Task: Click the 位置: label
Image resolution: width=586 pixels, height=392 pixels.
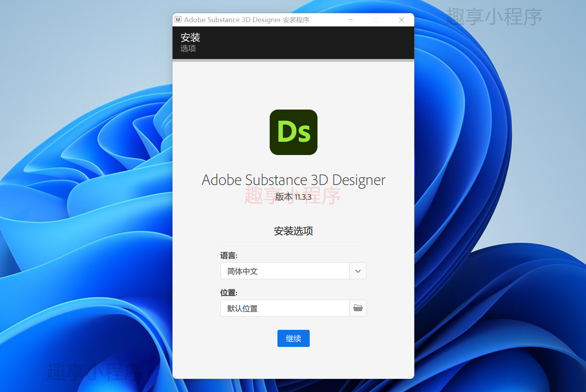Action: [x=229, y=293]
